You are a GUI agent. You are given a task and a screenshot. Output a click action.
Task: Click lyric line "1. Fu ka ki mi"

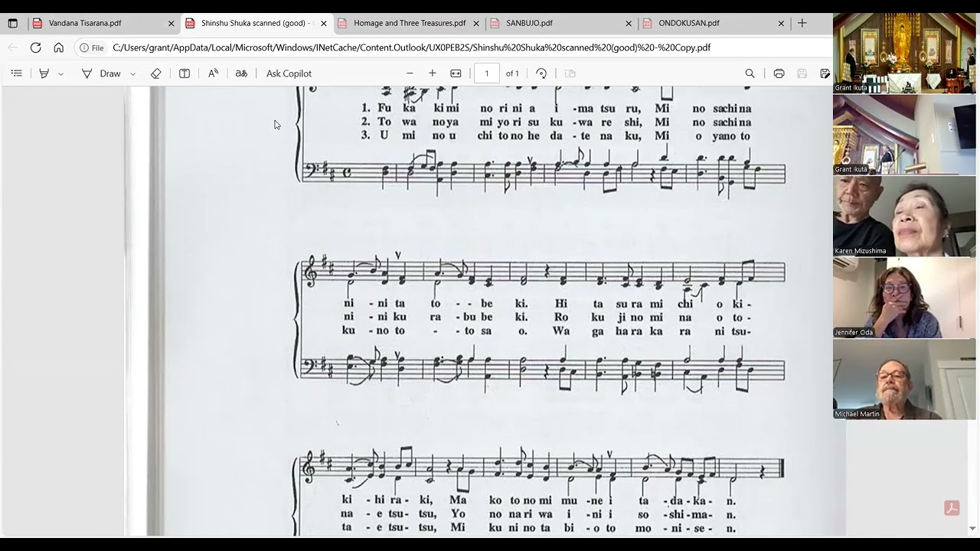pyautogui.click(x=556, y=109)
